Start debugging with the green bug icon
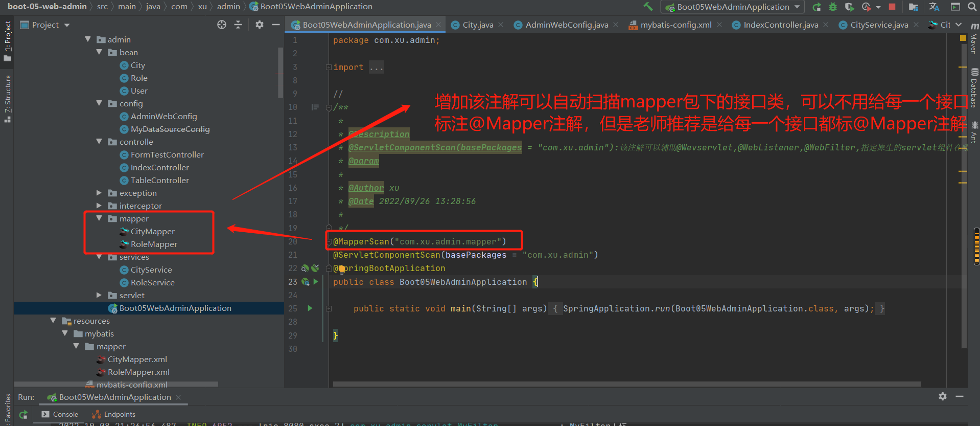 [x=833, y=7]
